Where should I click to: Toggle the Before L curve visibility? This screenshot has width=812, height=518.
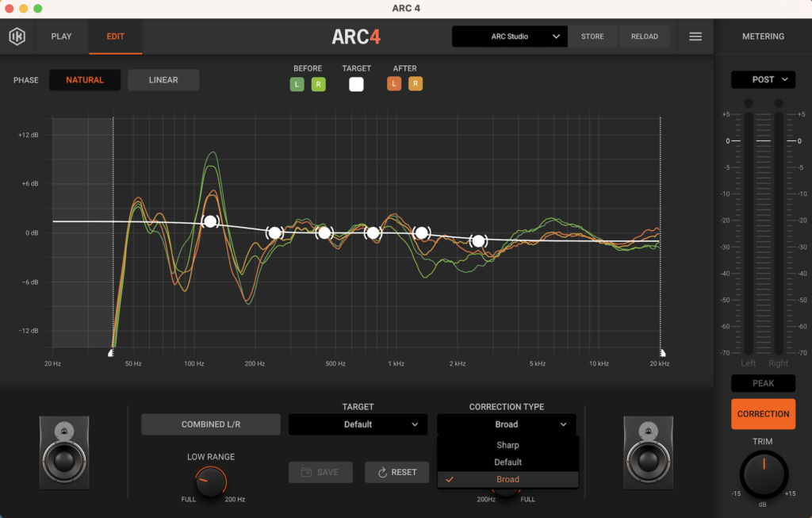(x=297, y=84)
